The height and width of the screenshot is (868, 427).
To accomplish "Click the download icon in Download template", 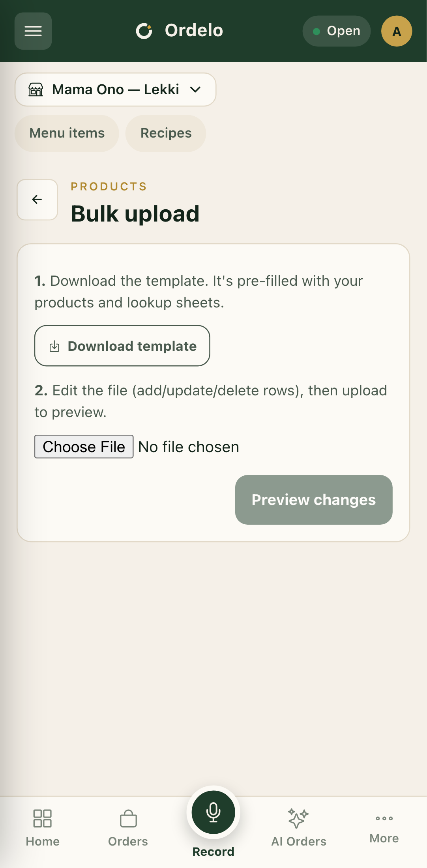I will (x=54, y=346).
